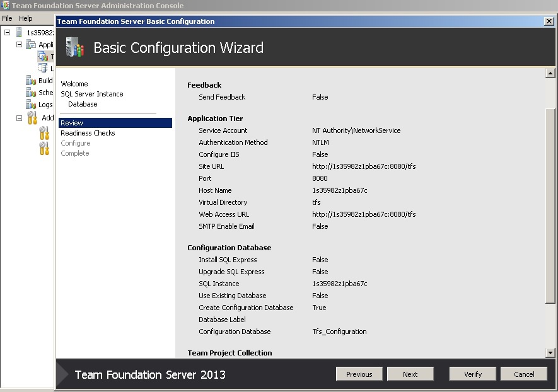The image size is (558, 392).
Task: Click the Scheduled Backups icon
Action: coord(31,93)
